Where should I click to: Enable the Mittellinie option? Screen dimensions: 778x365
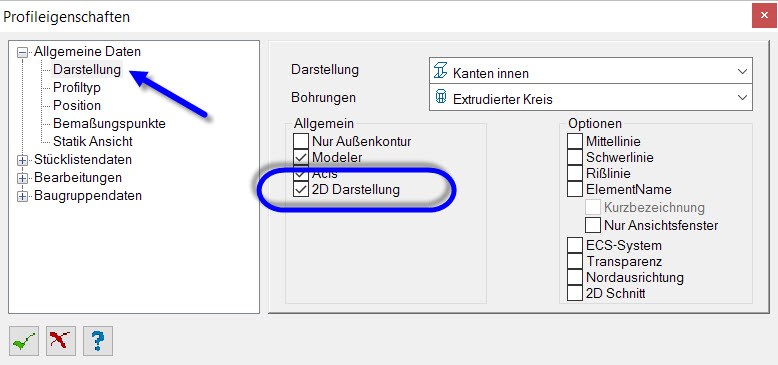(x=575, y=141)
